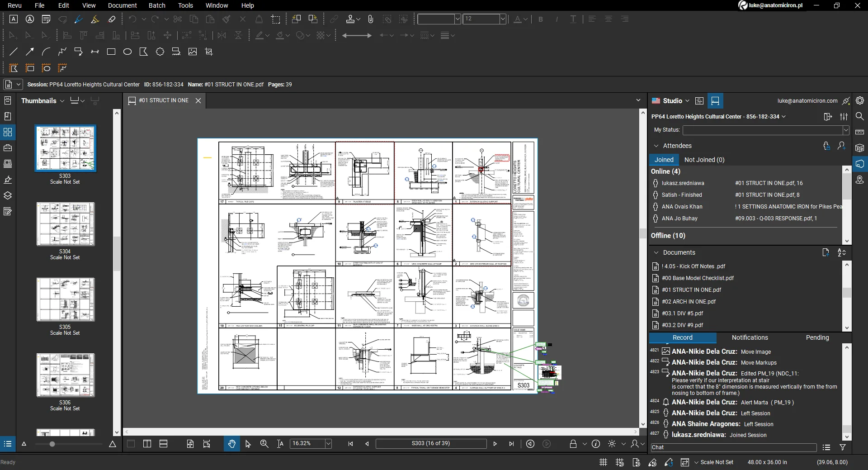Screen dimensions: 868x470
Task: Click the Chat input field
Action: pyautogui.click(x=733, y=447)
